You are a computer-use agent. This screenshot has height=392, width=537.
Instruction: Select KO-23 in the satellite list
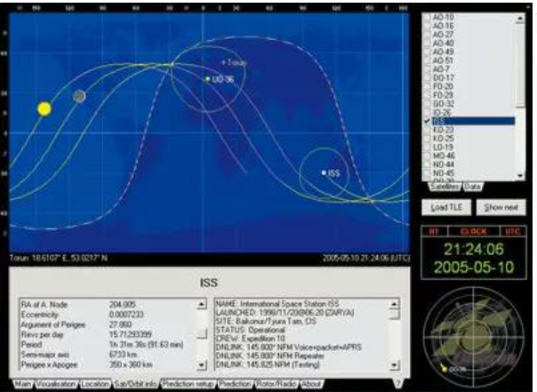pos(443,130)
